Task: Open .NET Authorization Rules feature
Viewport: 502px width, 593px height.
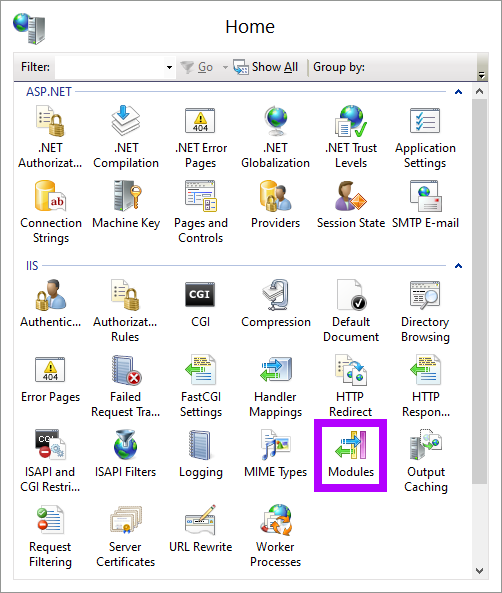Action: 50,137
